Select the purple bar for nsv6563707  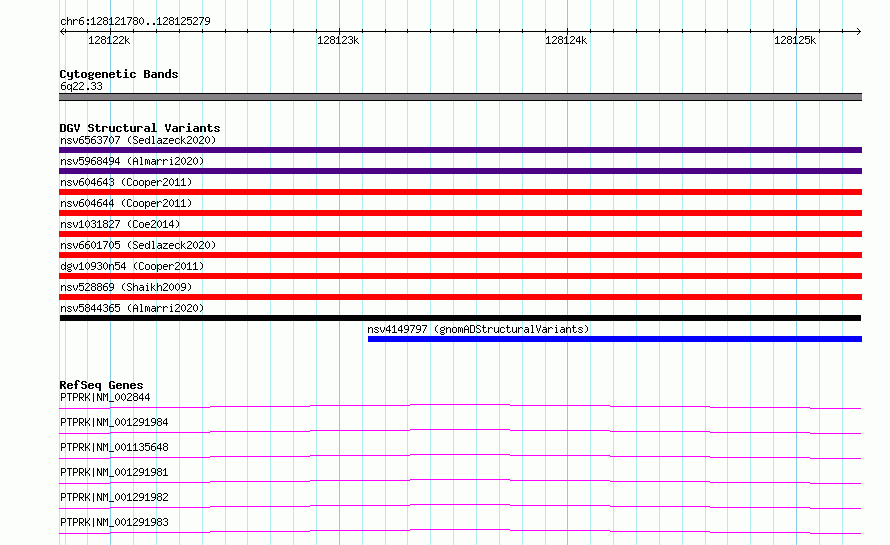[460, 150]
